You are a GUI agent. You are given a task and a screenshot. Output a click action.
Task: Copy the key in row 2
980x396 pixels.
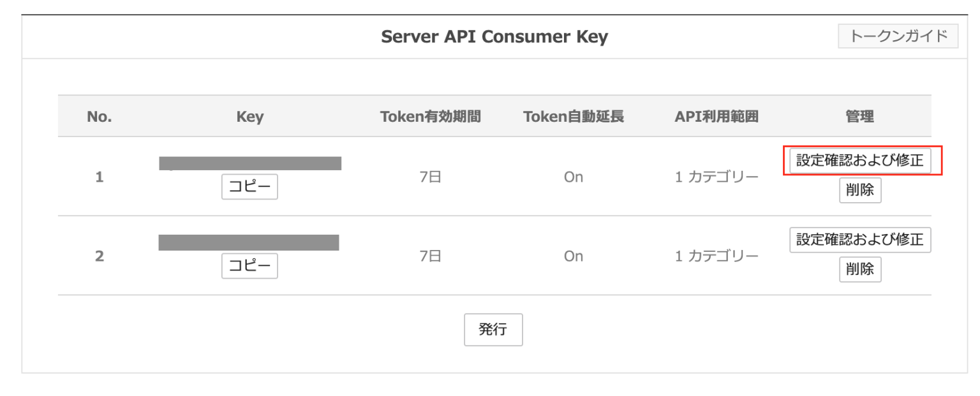(249, 266)
